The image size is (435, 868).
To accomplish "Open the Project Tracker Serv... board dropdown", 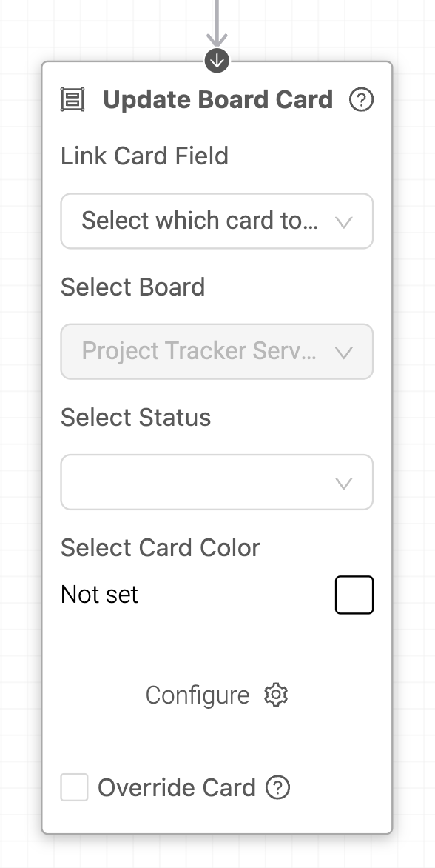I will pyautogui.click(x=217, y=352).
